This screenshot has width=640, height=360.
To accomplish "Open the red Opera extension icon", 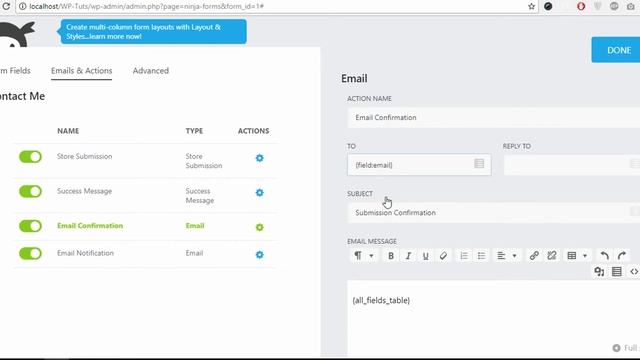I will coord(581,6).
